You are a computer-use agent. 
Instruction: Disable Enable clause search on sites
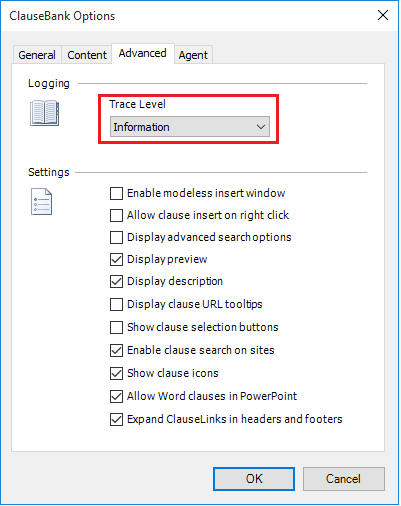[116, 350]
